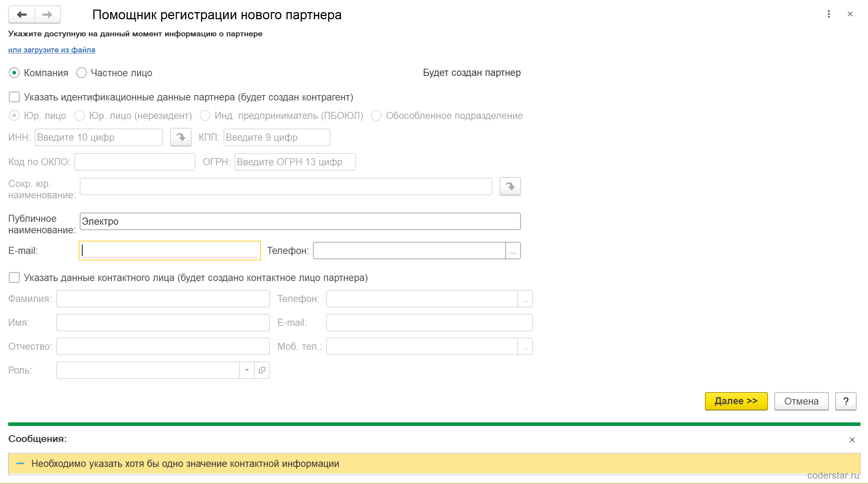Open the или загрузите из файла link
This screenshot has height=484, width=868.
pyautogui.click(x=52, y=50)
